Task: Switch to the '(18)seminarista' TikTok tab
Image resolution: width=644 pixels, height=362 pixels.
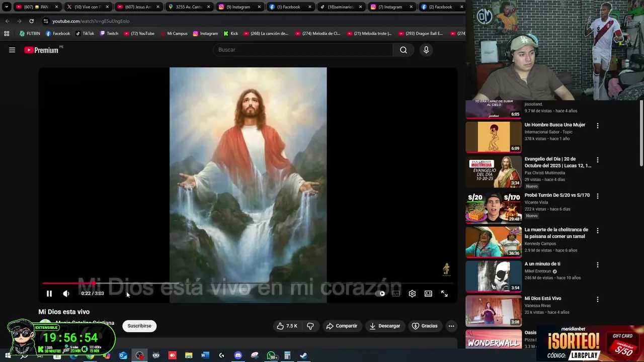Action: (341, 7)
